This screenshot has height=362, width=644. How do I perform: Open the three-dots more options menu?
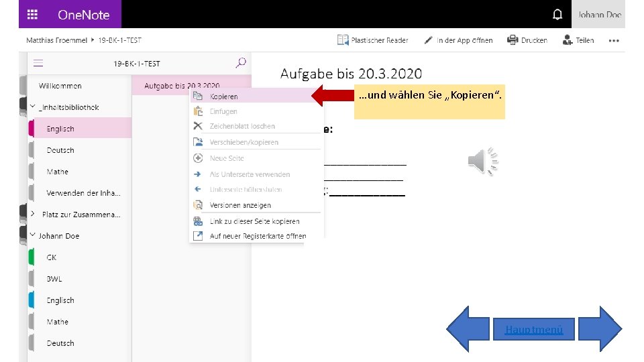(614, 41)
